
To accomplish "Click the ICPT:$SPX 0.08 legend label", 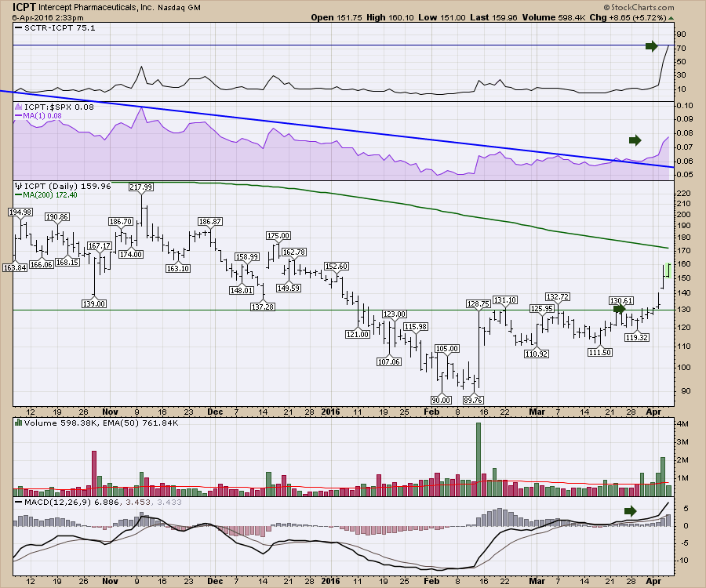I will click(59, 107).
